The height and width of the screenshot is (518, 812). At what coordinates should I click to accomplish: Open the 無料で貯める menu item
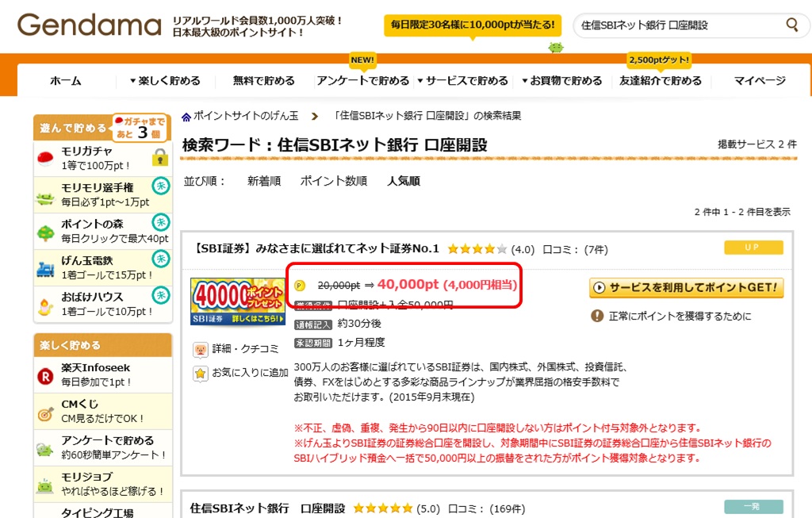(263, 81)
